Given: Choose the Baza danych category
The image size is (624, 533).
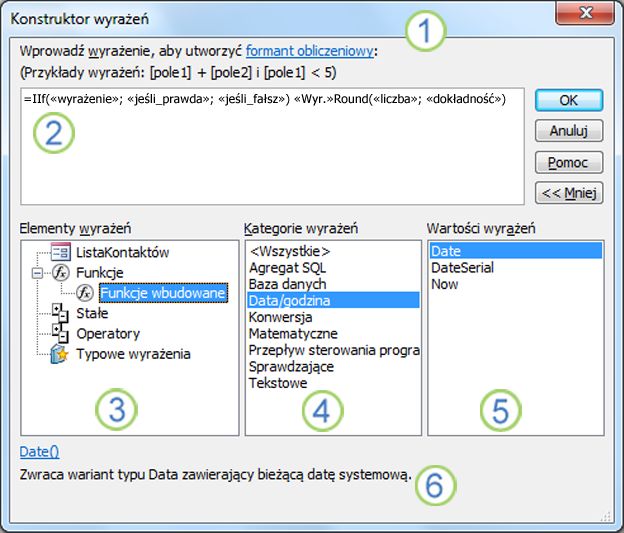Looking at the screenshot, I should pos(333,284).
